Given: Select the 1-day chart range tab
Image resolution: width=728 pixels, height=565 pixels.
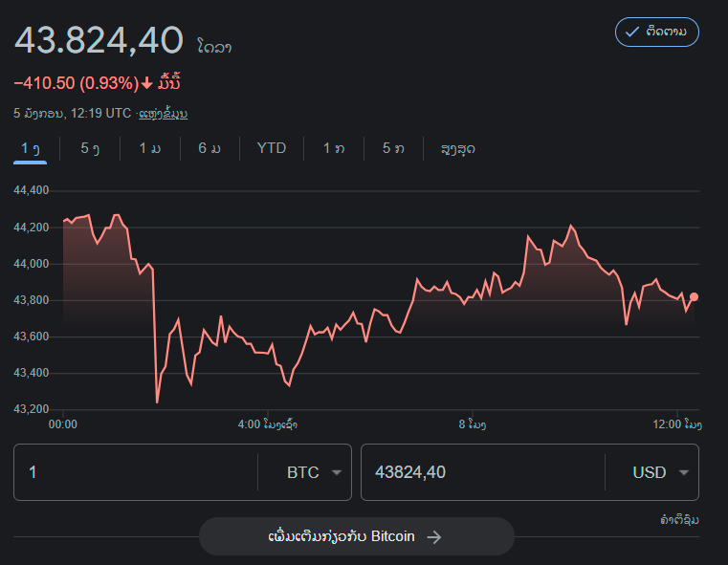Looking at the screenshot, I should pyautogui.click(x=31, y=148).
